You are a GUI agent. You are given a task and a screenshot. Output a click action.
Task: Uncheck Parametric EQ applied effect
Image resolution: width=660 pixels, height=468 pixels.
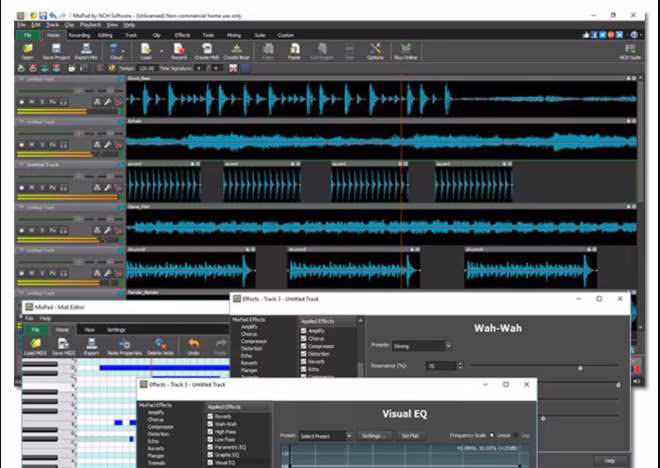pyautogui.click(x=210, y=447)
